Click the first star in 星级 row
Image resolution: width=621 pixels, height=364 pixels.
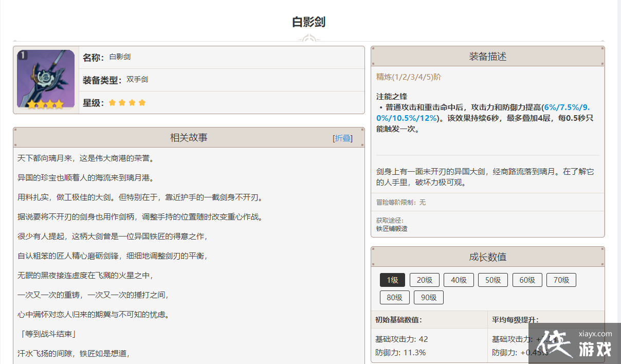(112, 103)
